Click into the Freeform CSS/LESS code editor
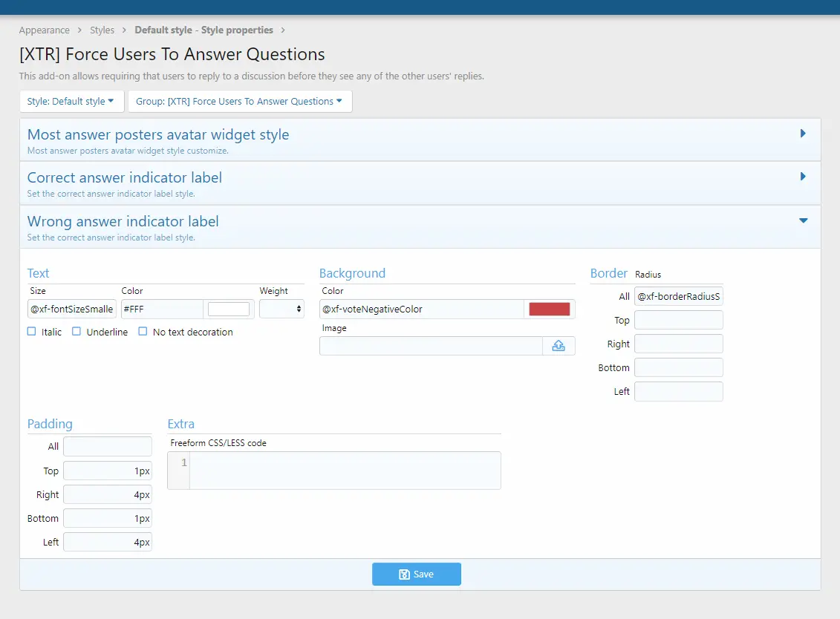The height and width of the screenshot is (619, 840). pos(345,470)
